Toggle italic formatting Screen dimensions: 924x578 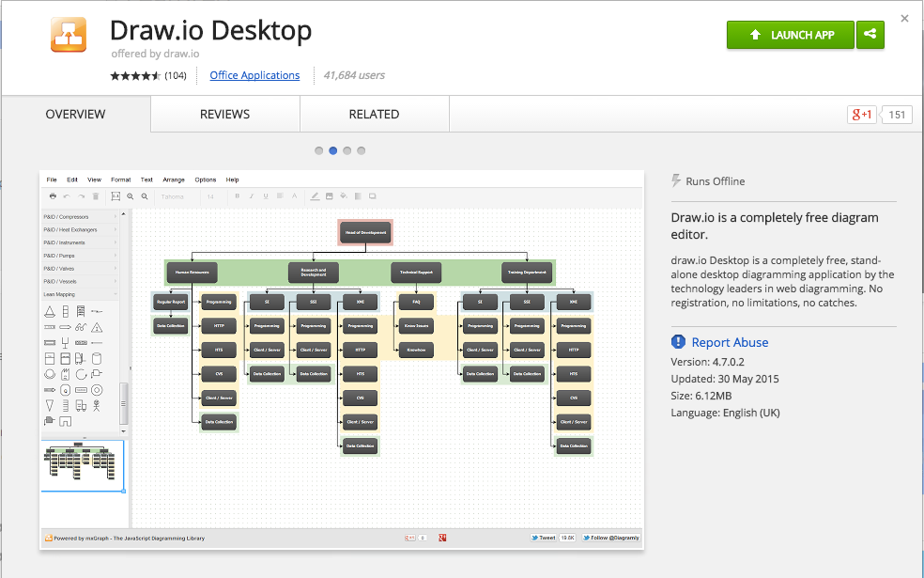pyautogui.click(x=252, y=195)
